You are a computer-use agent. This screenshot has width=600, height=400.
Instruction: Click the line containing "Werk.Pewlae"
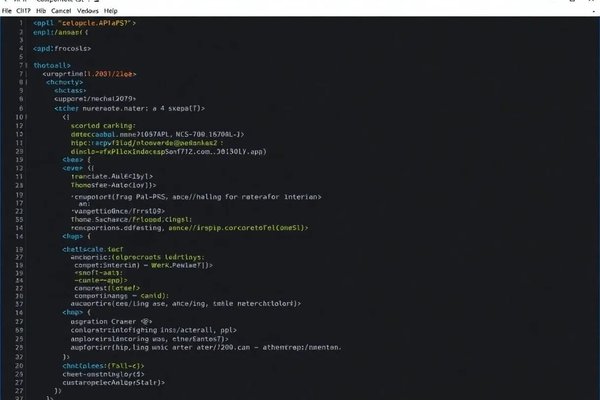(x=143, y=265)
